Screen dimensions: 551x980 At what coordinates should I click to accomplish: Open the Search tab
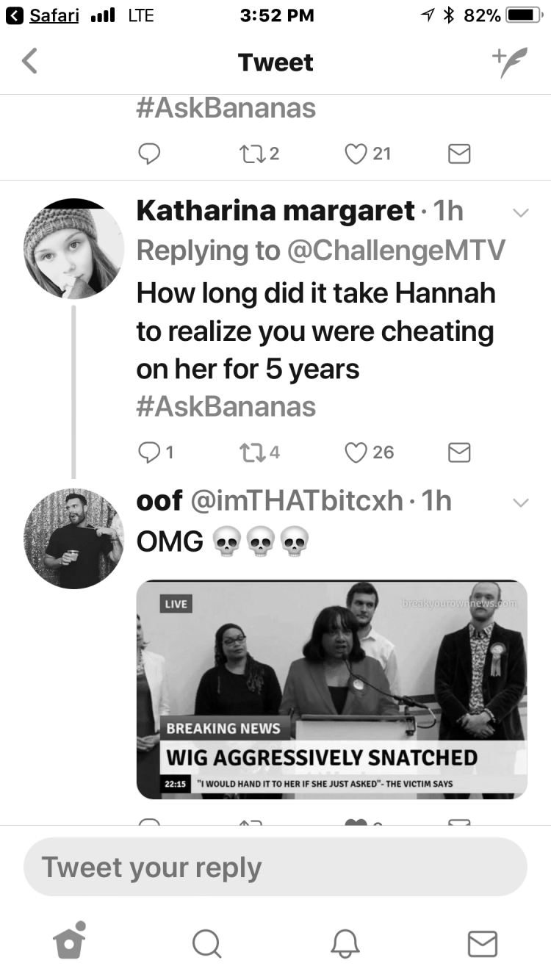pos(206,943)
